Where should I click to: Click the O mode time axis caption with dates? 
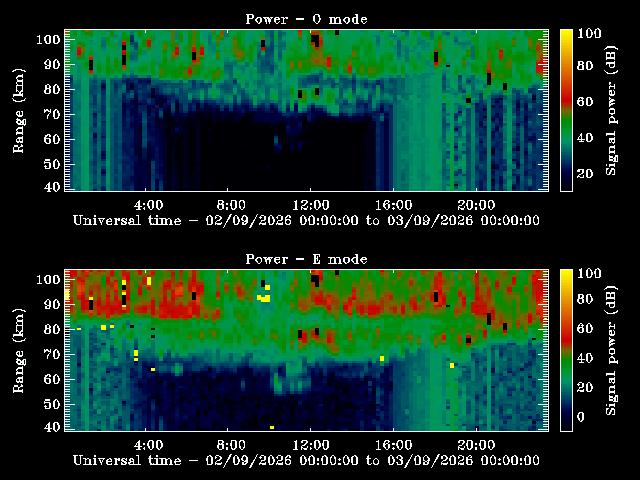(306, 221)
